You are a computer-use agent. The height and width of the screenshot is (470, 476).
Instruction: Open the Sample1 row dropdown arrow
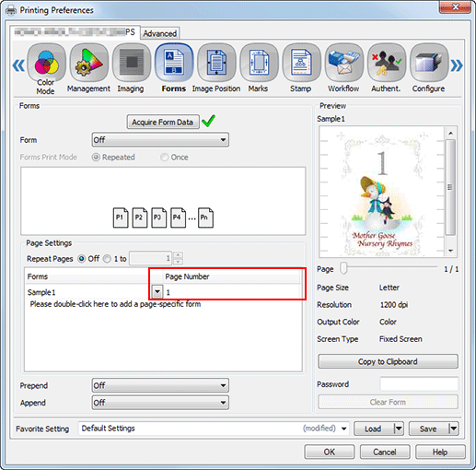157,291
